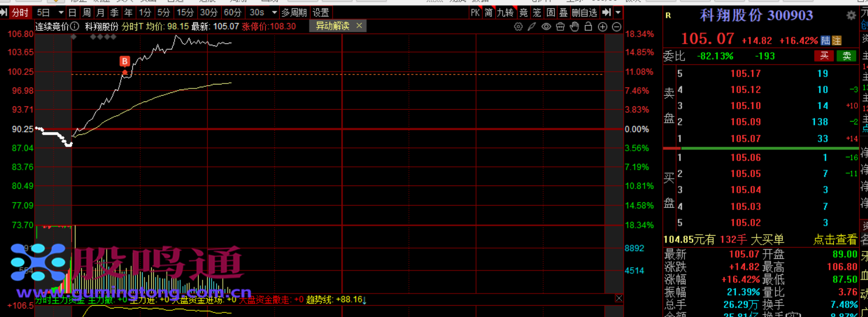Click 删自选 to remove from watchlist
Viewport: 868px width, 317px height.
tap(584, 12)
